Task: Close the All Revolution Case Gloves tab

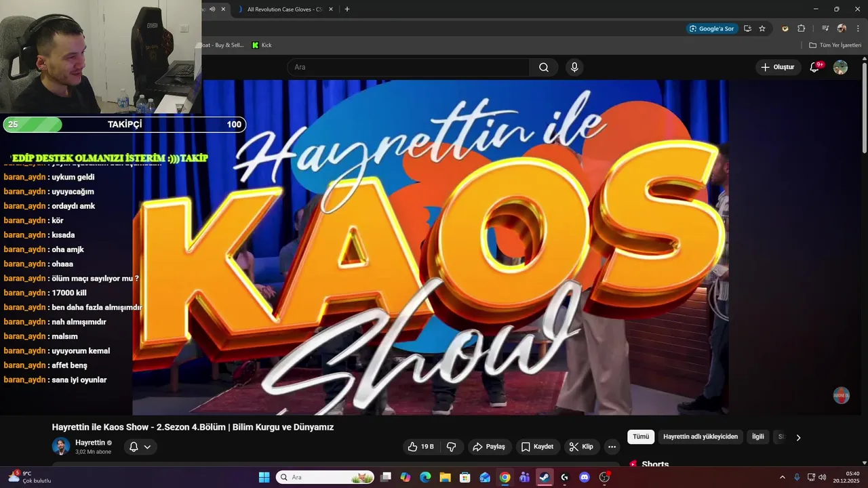Action: pos(331,9)
